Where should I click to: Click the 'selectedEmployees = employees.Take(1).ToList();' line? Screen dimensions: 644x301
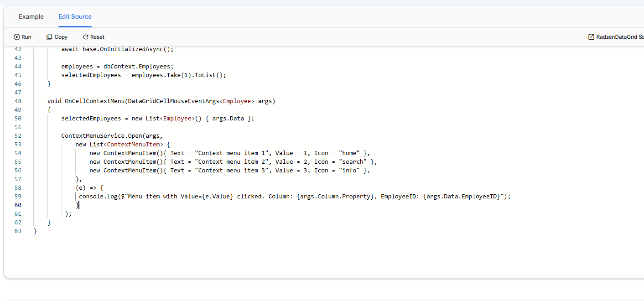pyautogui.click(x=144, y=75)
